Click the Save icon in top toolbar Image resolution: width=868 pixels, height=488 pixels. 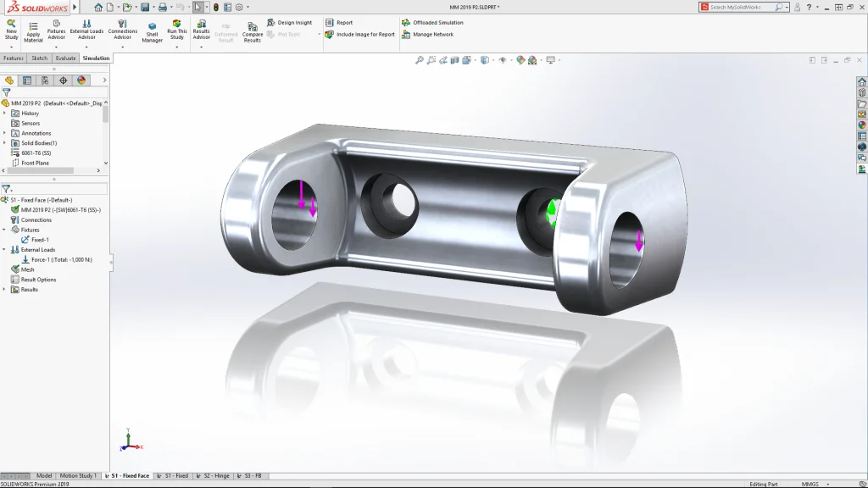point(145,7)
